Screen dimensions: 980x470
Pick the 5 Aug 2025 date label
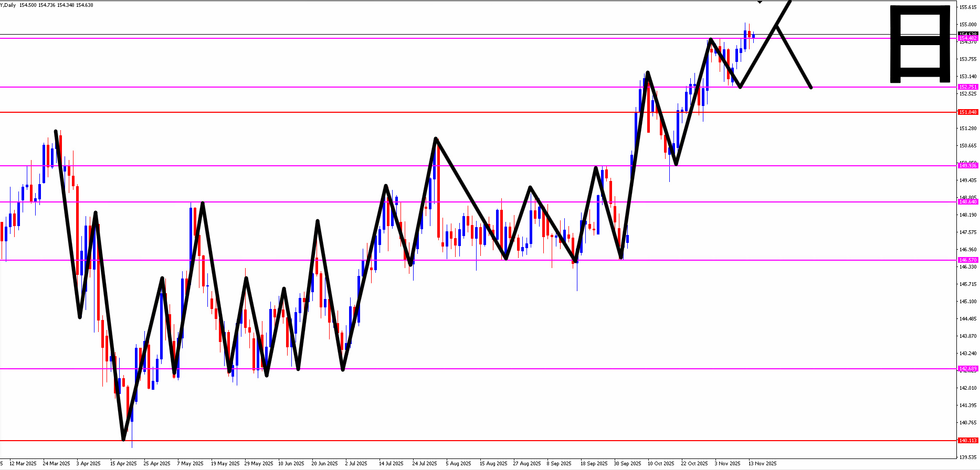point(459,464)
